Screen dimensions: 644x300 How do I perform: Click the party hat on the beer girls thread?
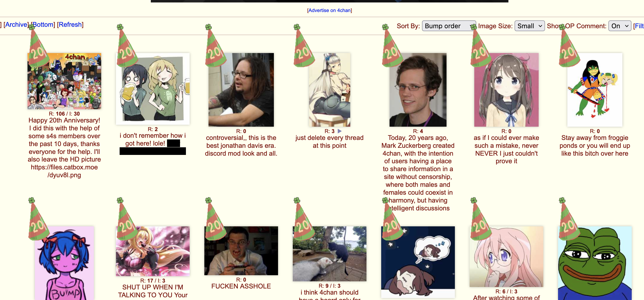click(126, 46)
